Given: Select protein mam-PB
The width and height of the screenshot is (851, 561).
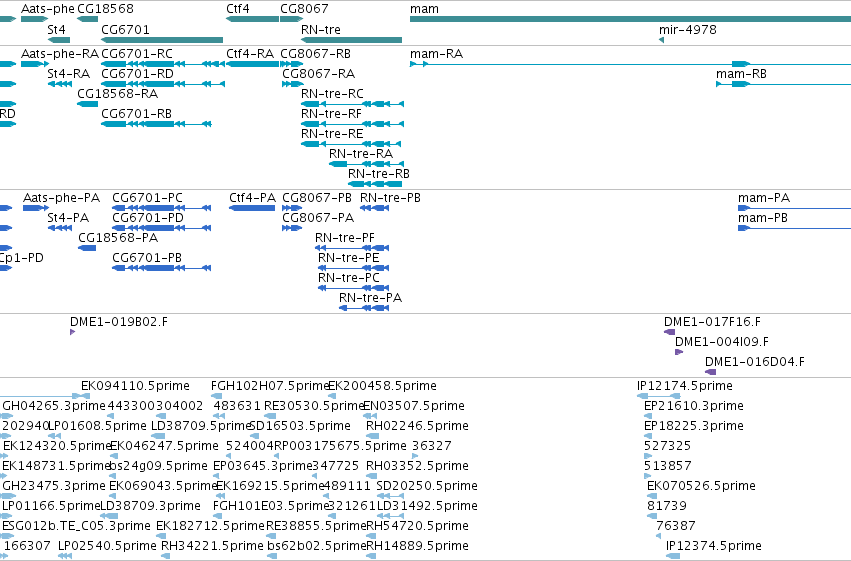Looking at the screenshot, I should point(795,228).
